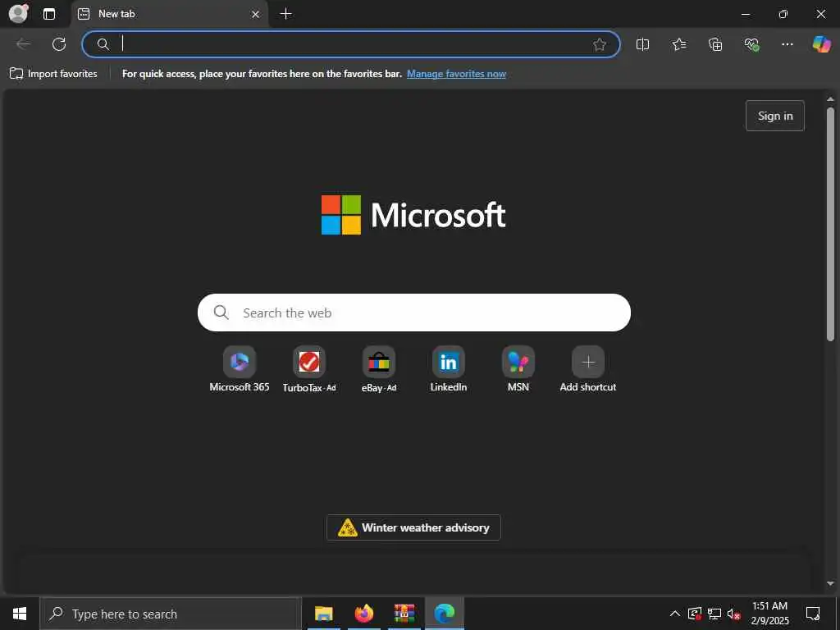Screen dimensions: 840x630
Task: Open TurboTax ad shortcut
Action: click(309, 369)
